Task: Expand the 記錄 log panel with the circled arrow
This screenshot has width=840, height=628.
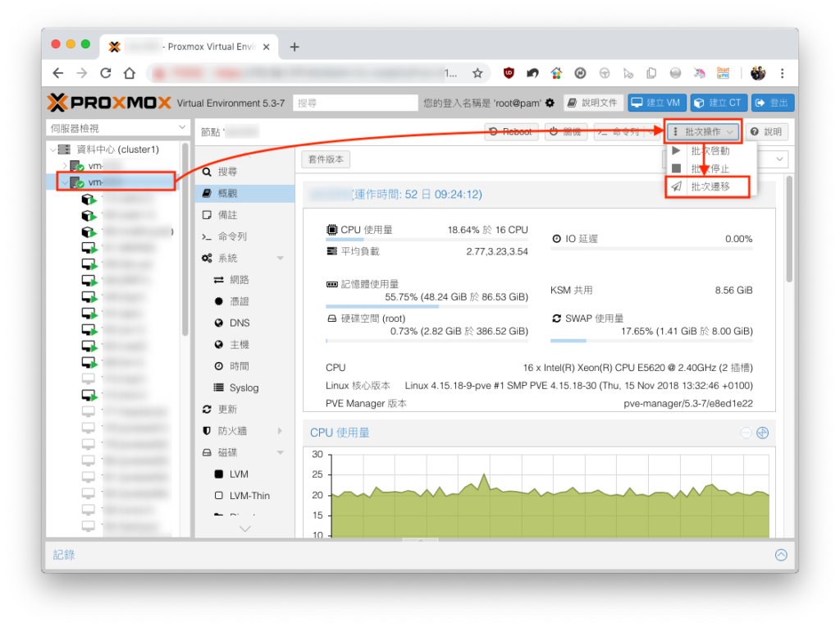Action: (781, 555)
